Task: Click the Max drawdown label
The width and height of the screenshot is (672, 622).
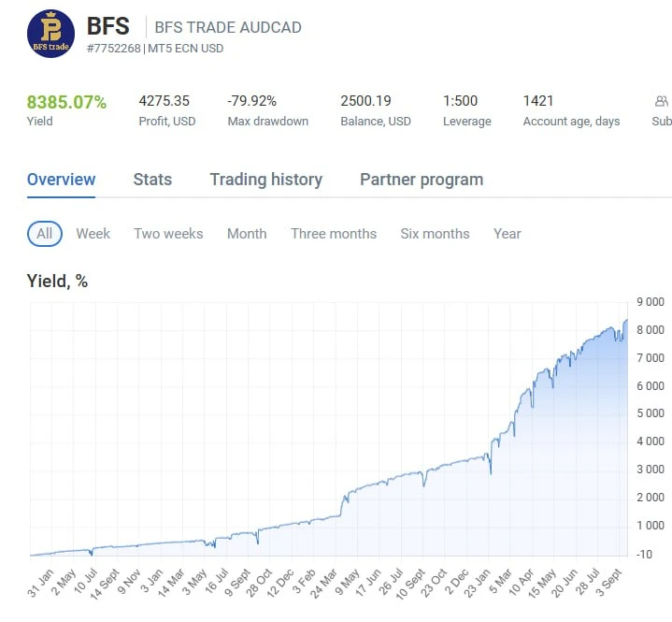Action: pyautogui.click(x=268, y=122)
